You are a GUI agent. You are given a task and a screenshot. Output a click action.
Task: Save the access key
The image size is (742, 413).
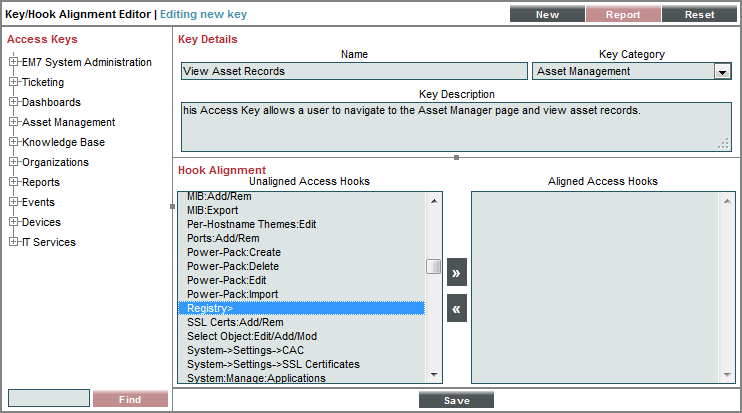pyautogui.click(x=456, y=400)
